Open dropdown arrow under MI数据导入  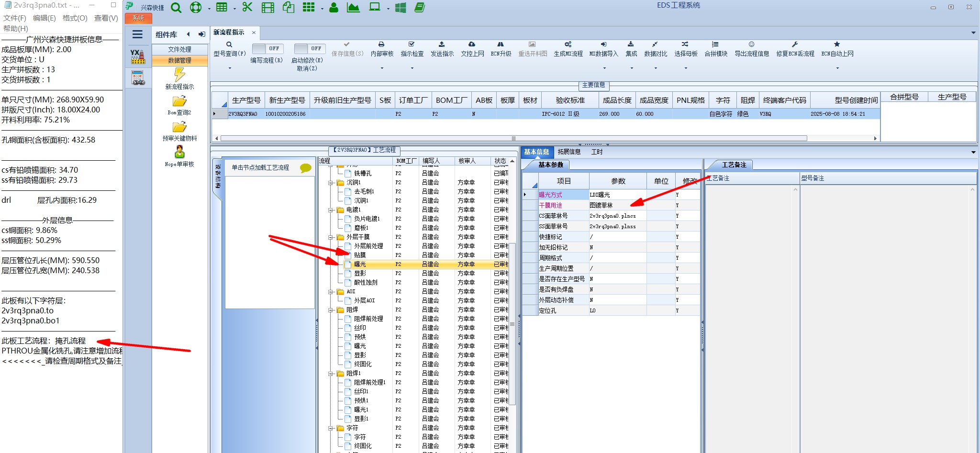tap(604, 68)
